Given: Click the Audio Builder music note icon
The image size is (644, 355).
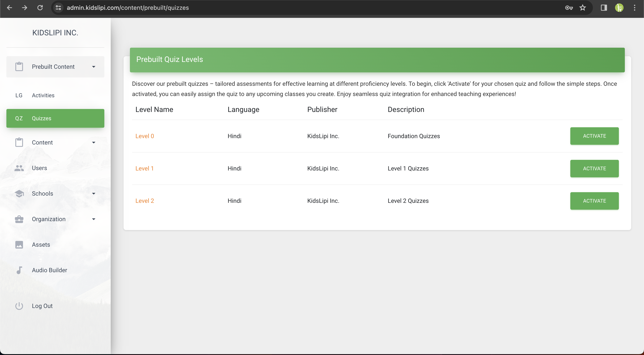Looking at the screenshot, I should pos(19,270).
